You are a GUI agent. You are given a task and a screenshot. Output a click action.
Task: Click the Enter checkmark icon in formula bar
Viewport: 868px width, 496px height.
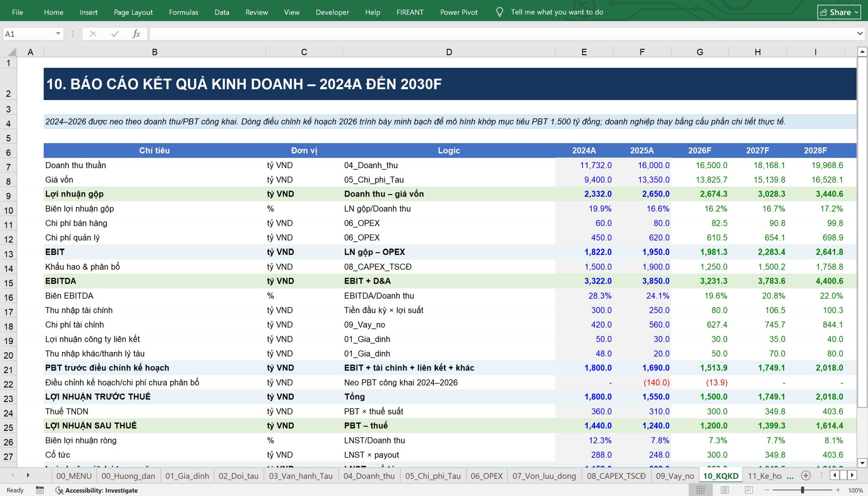(115, 34)
